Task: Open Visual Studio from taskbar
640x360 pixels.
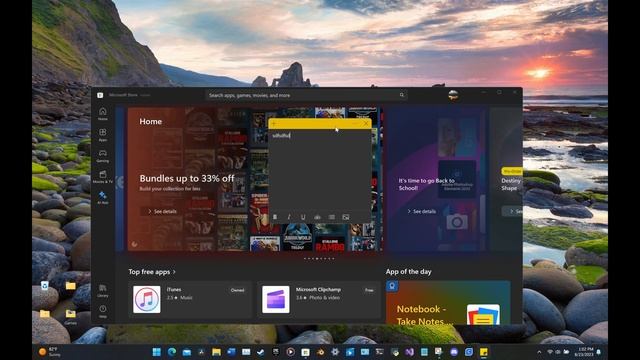Action: point(409,352)
